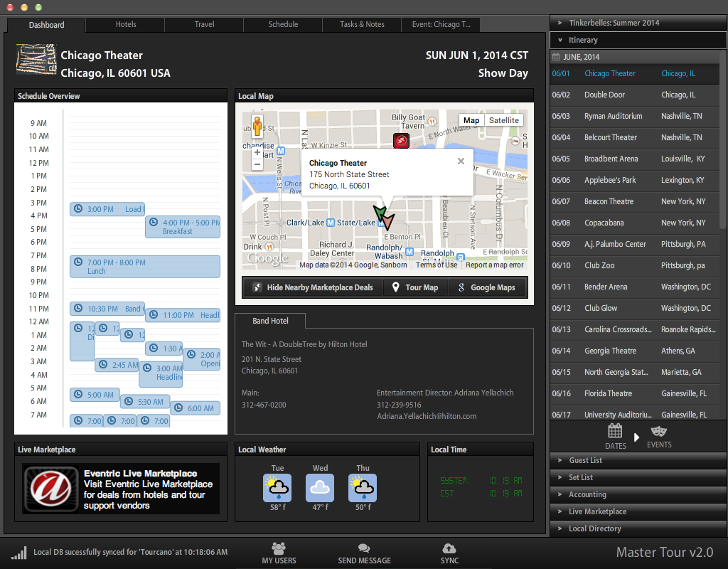Select 06/03 Ryman Auditorium itinerary row
Viewport: 728px width, 569px height.
pos(635,116)
